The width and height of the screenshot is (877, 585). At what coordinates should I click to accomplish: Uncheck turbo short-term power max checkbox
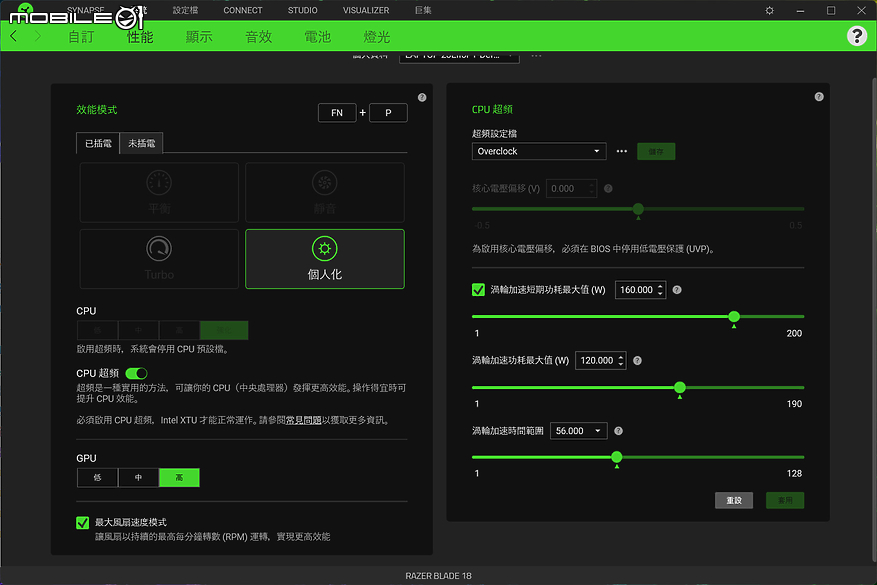coord(478,290)
